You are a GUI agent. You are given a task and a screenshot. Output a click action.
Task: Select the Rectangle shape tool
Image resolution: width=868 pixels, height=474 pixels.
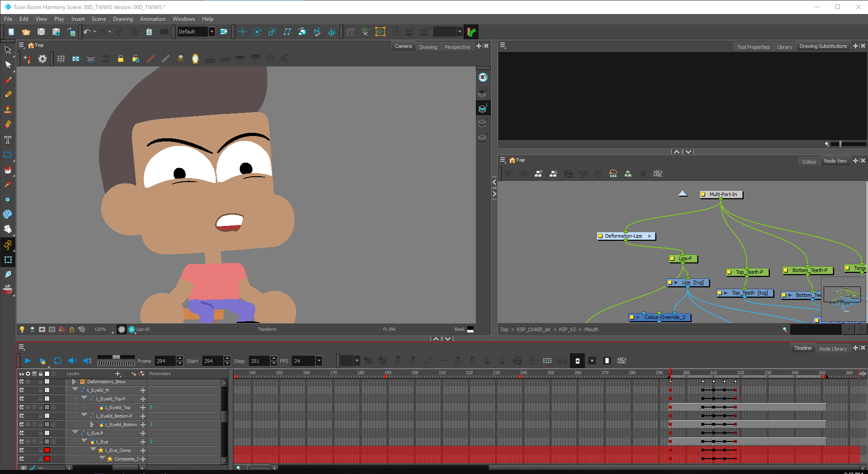point(8,155)
